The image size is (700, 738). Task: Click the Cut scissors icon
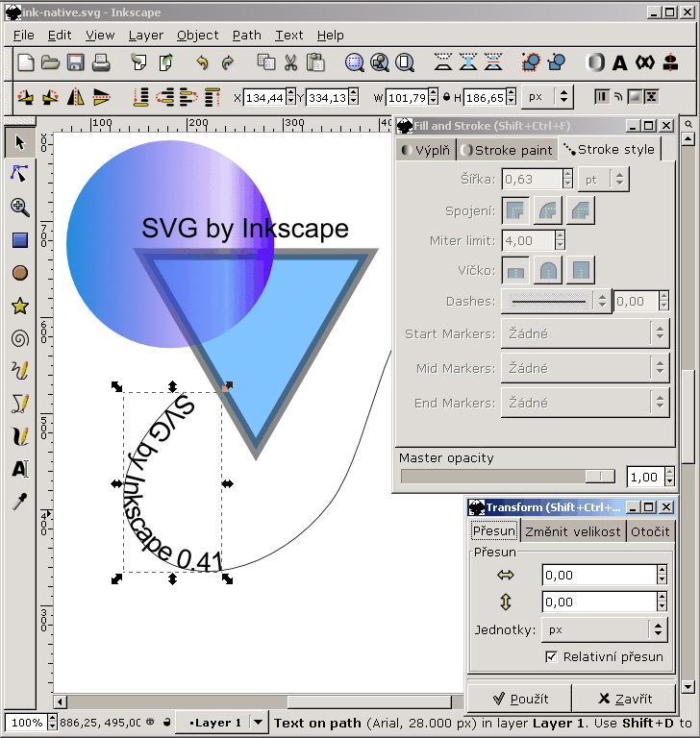tap(290, 62)
